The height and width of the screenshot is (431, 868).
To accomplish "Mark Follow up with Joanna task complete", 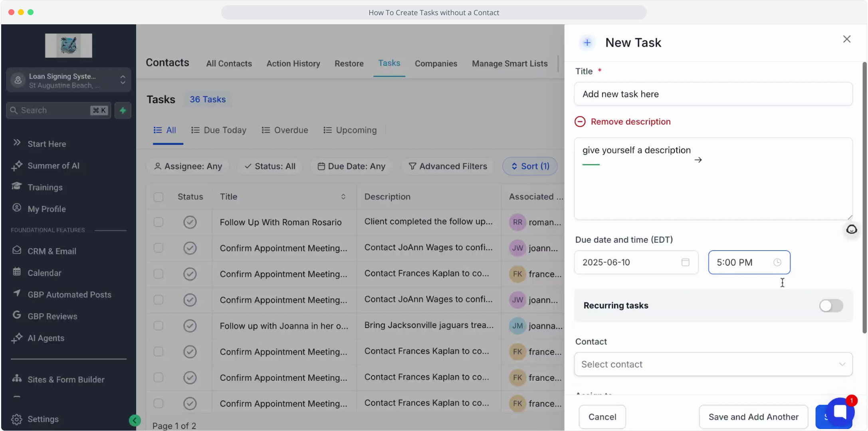I will click(190, 326).
